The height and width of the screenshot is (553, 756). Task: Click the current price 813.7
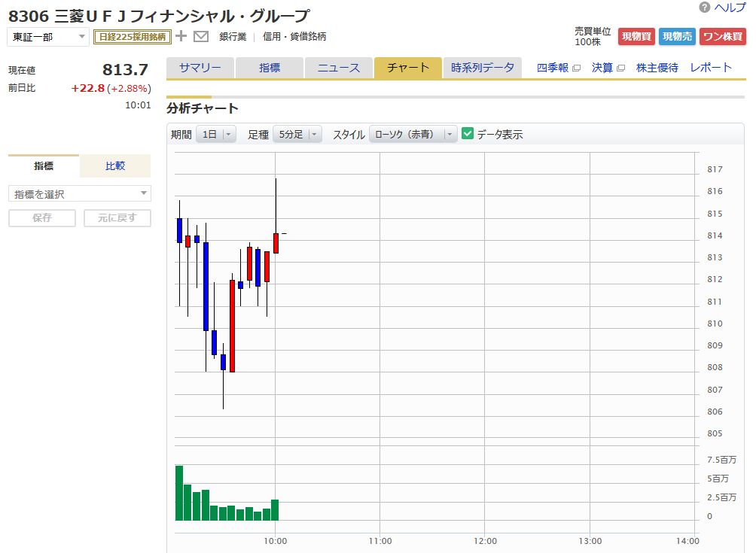click(125, 69)
